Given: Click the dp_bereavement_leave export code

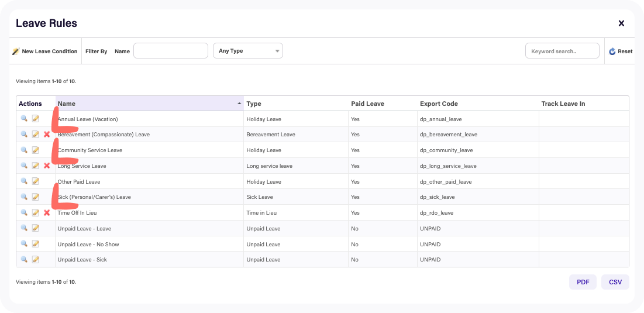Looking at the screenshot, I should pos(449,135).
